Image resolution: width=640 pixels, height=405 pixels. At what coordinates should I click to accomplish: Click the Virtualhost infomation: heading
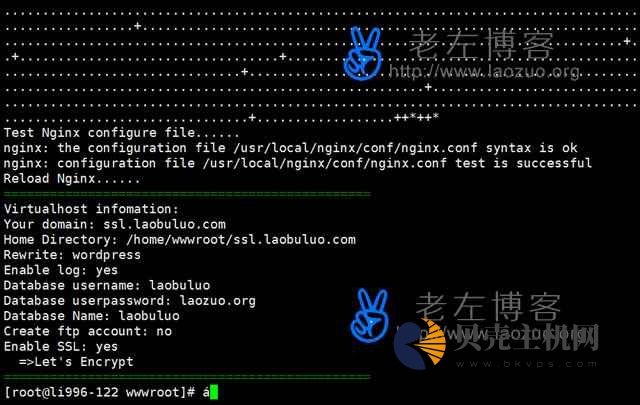pyautogui.click(x=91, y=209)
